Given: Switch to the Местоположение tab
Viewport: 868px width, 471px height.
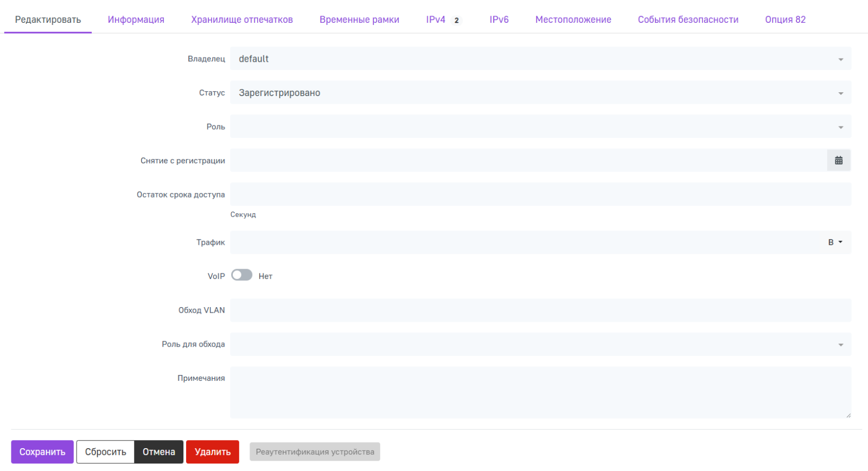Looking at the screenshot, I should coord(573,20).
